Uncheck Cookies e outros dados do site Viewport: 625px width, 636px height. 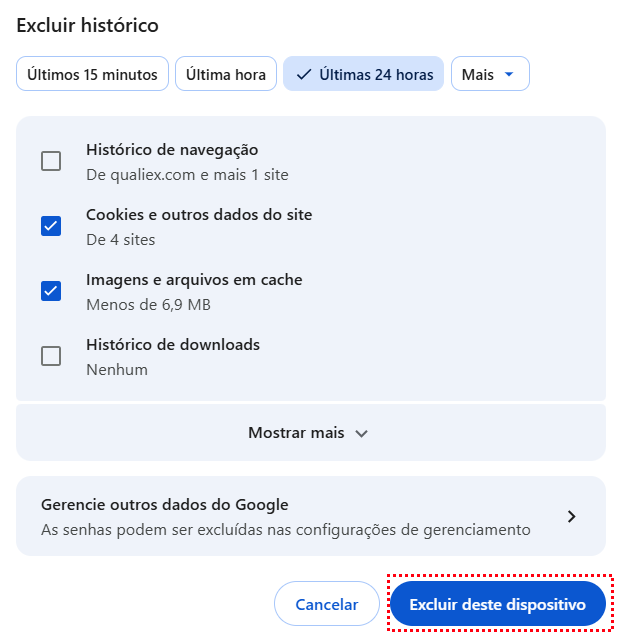[x=51, y=226]
